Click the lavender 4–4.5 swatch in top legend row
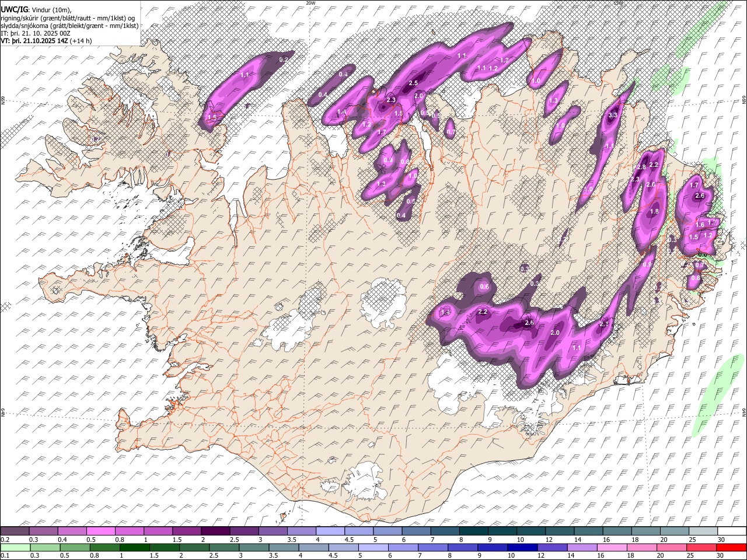 pos(331,531)
